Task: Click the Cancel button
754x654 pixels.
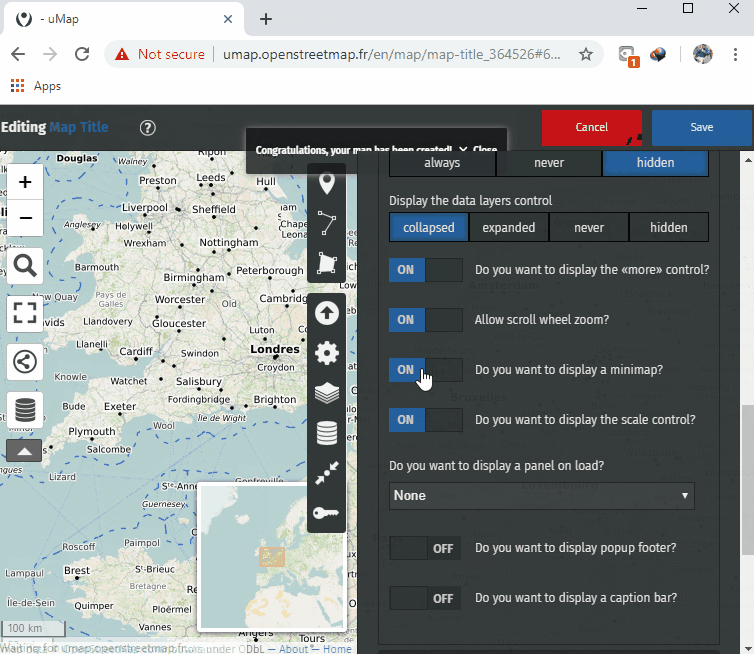Action: click(x=591, y=127)
